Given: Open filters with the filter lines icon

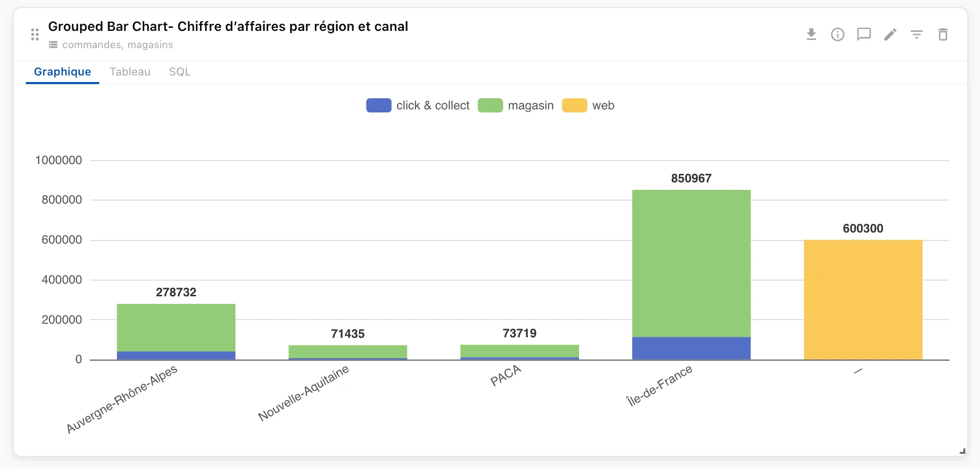Looking at the screenshot, I should [x=917, y=34].
